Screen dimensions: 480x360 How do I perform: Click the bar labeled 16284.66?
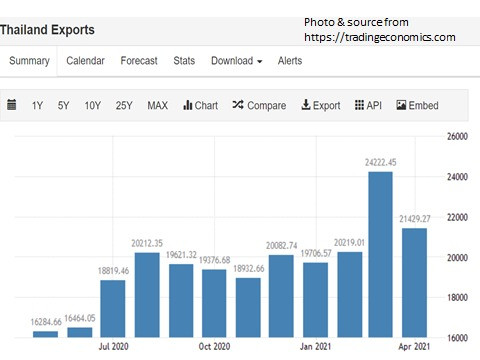click(x=45, y=334)
